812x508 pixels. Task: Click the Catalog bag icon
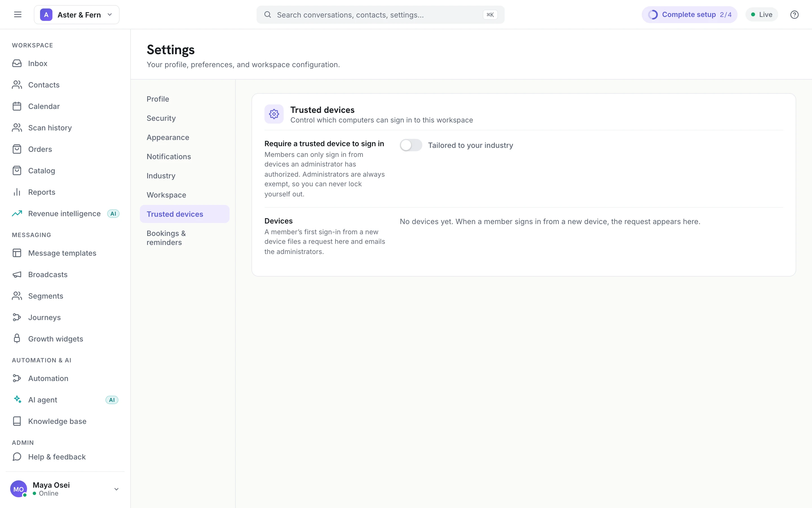pyautogui.click(x=17, y=171)
